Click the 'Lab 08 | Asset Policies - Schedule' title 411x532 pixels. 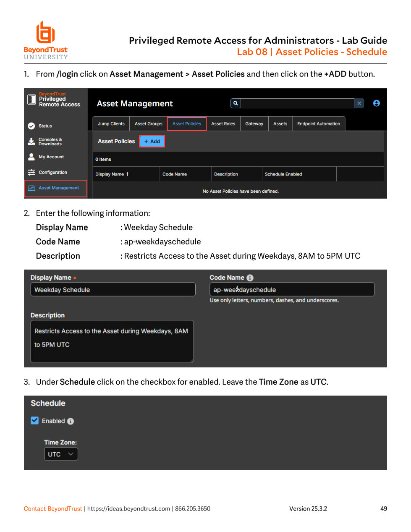(x=312, y=52)
